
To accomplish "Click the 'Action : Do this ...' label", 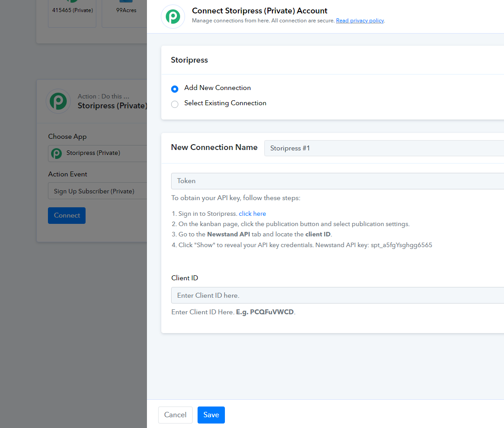I will pos(103,96).
